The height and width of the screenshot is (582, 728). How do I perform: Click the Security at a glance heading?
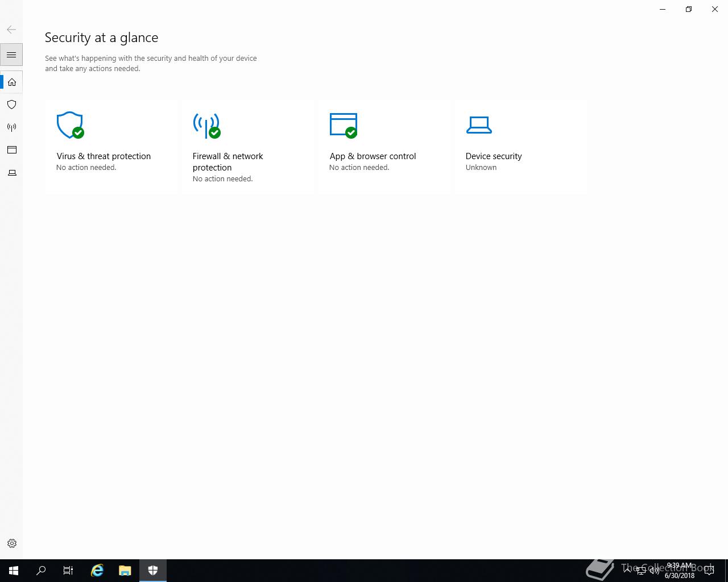(101, 38)
